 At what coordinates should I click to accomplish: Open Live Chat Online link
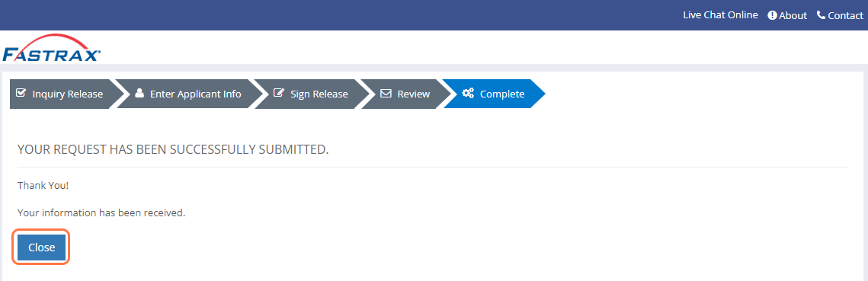(x=720, y=15)
